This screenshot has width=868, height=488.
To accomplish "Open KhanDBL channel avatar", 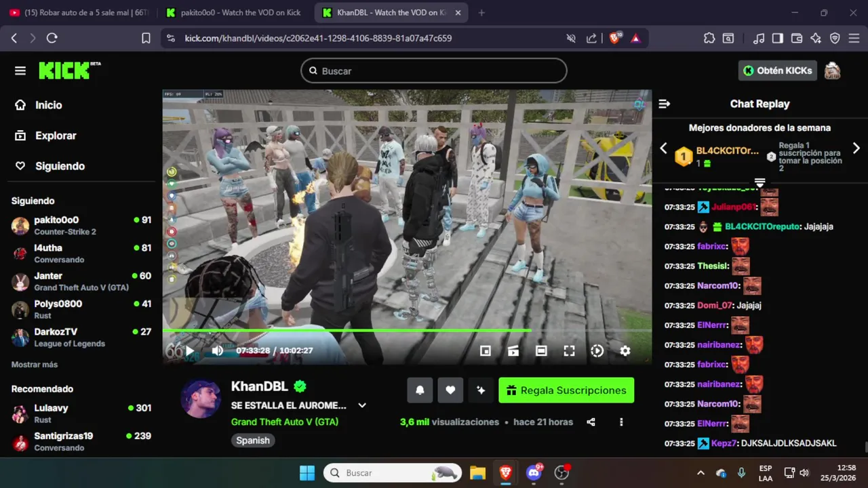I will tap(201, 399).
